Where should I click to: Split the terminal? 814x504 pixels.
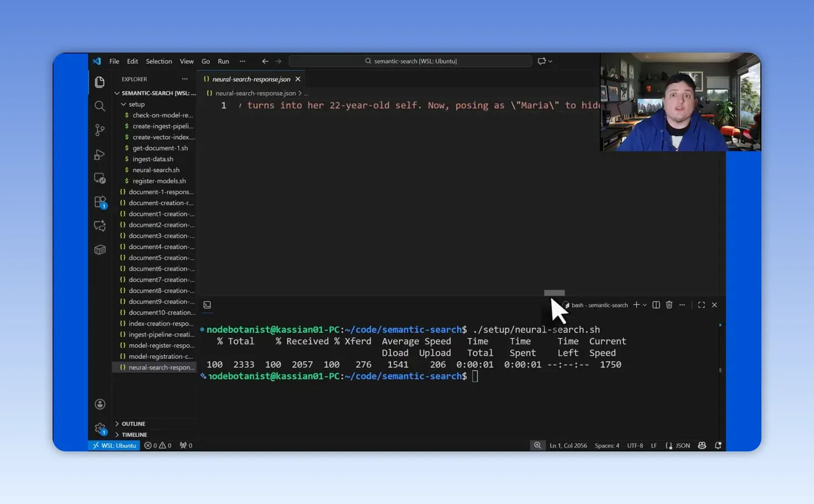(x=656, y=305)
